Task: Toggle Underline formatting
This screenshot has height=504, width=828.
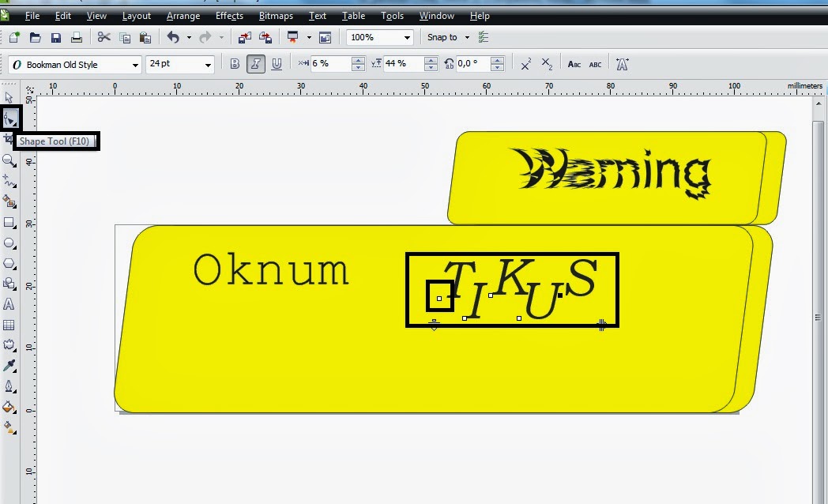Action: click(277, 65)
